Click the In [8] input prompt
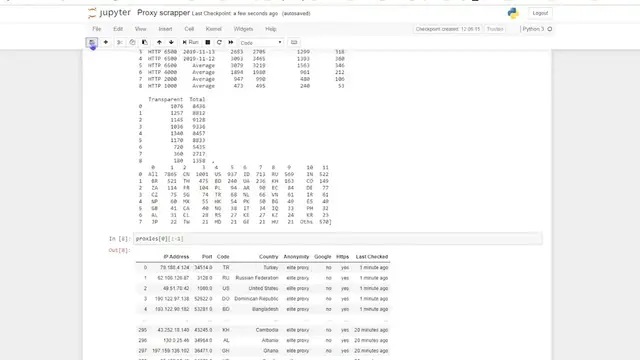 pos(120,239)
